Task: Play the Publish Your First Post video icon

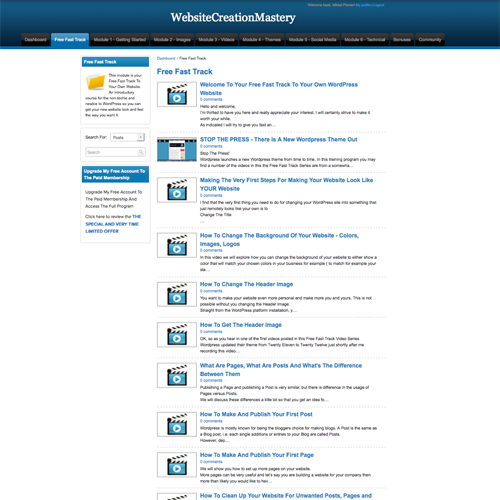Action: tap(177, 424)
